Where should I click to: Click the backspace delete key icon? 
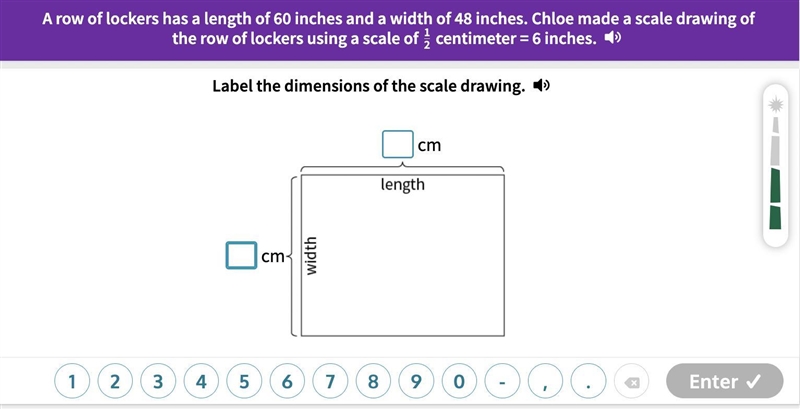[632, 381]
